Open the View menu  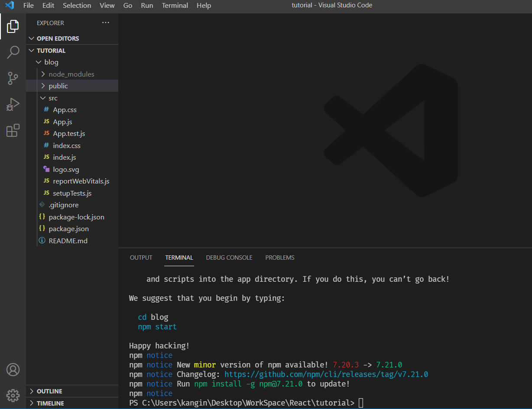pyautogui.click(x=107, y=6)
